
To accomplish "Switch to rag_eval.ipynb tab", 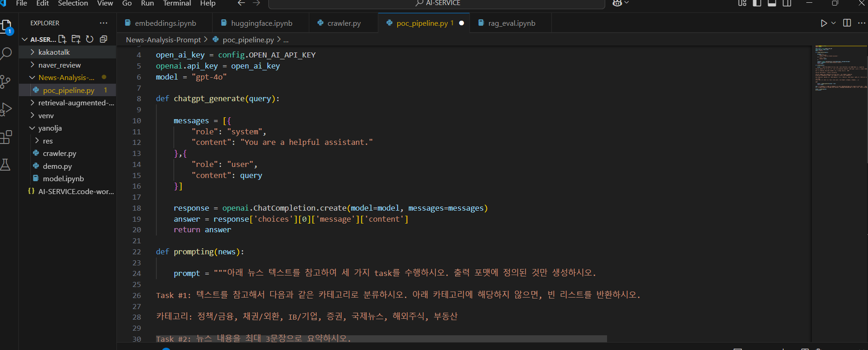I will 511,23.
